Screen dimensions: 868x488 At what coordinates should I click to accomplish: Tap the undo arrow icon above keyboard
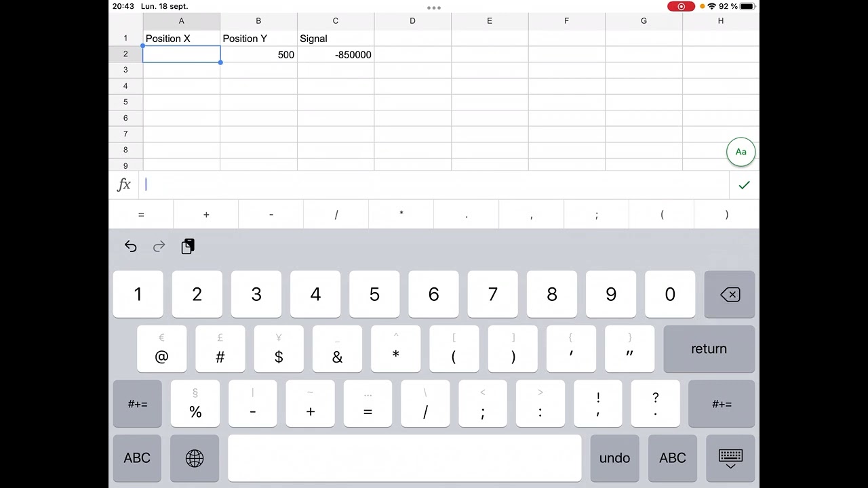(131, 247)
